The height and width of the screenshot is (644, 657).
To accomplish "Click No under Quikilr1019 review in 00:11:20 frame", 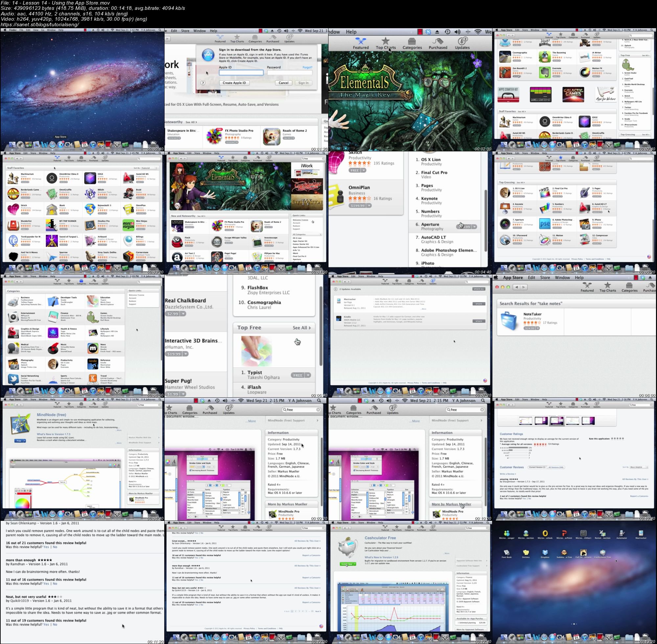I will [x=55, y=624].
